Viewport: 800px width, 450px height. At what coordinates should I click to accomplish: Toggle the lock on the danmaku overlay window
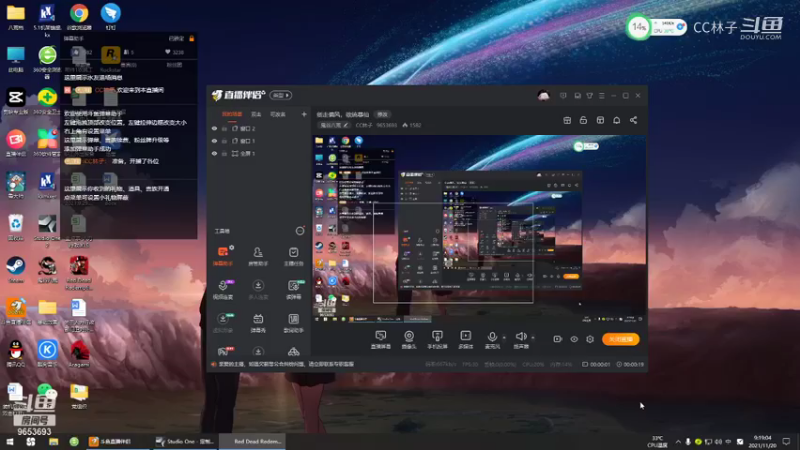coord(192,38)
